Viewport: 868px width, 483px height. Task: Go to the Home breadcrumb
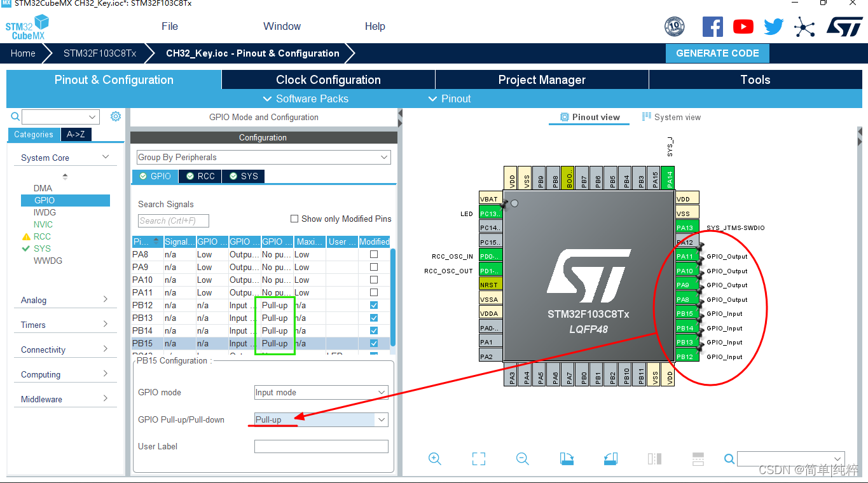tap(23, 53)
